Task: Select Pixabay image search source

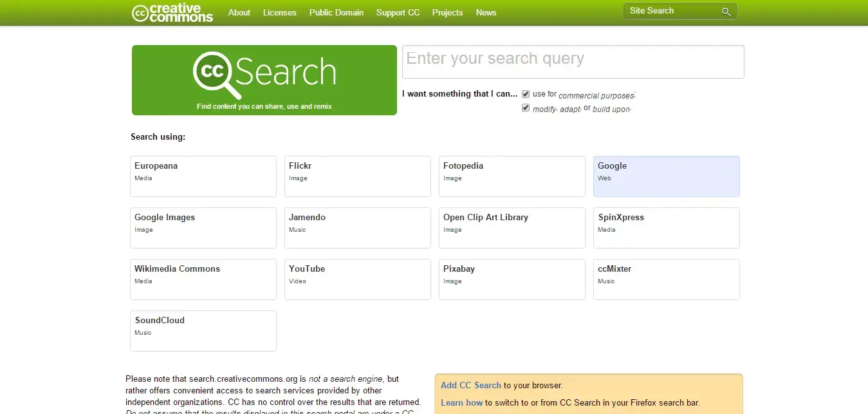Action: (x=512, y=279)
